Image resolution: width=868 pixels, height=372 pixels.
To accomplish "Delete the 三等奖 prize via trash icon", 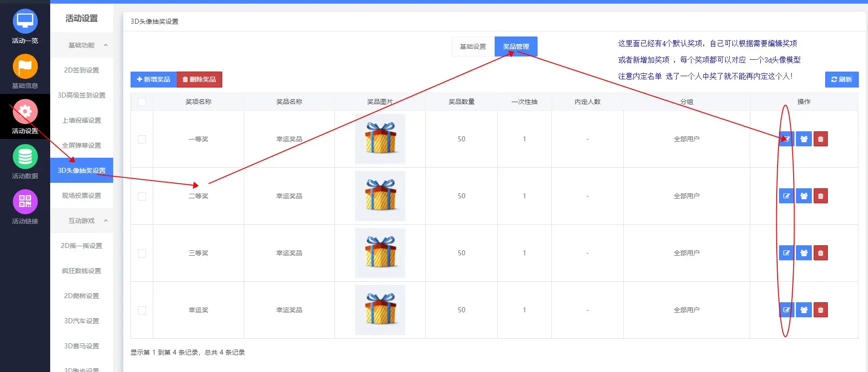I will (x=821, y=253).
